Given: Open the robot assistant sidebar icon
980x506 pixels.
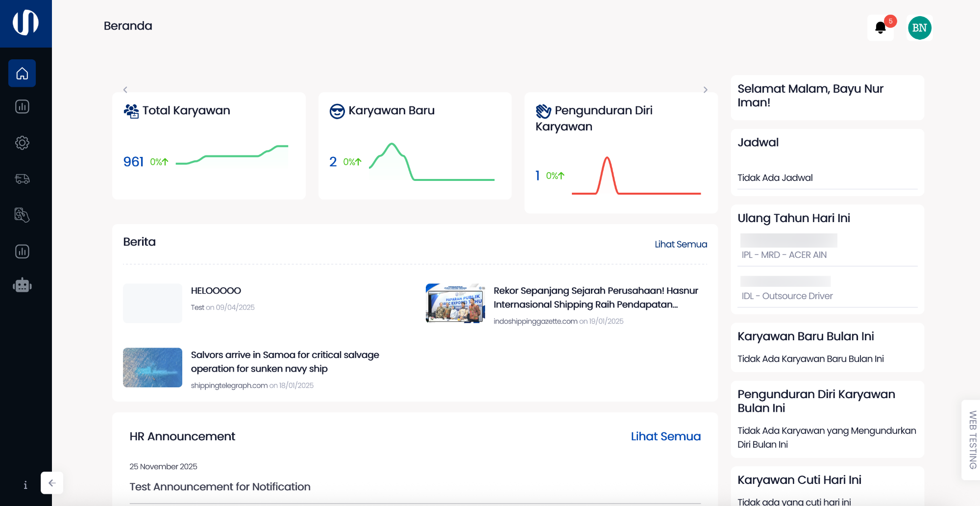Looking at the screenshot, I should [22, 285].
